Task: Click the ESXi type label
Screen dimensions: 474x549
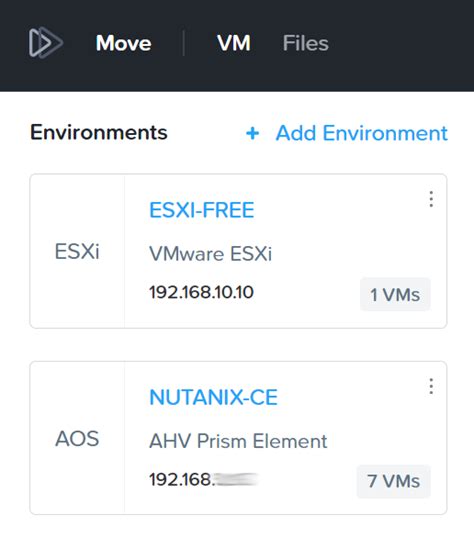Action: pyautogui.click(x=77, y=251)
